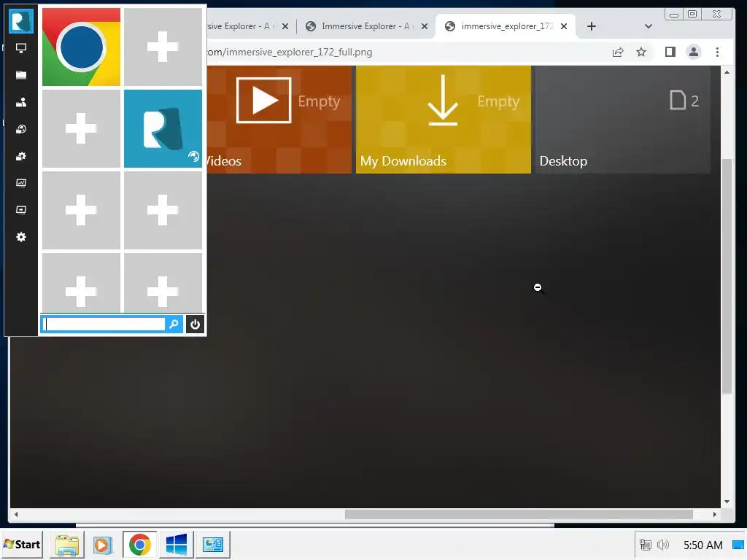The height and width of the screenshot is (560, 747).
Task: Bookmark this tab with the star icon
Action: (641, 52)
